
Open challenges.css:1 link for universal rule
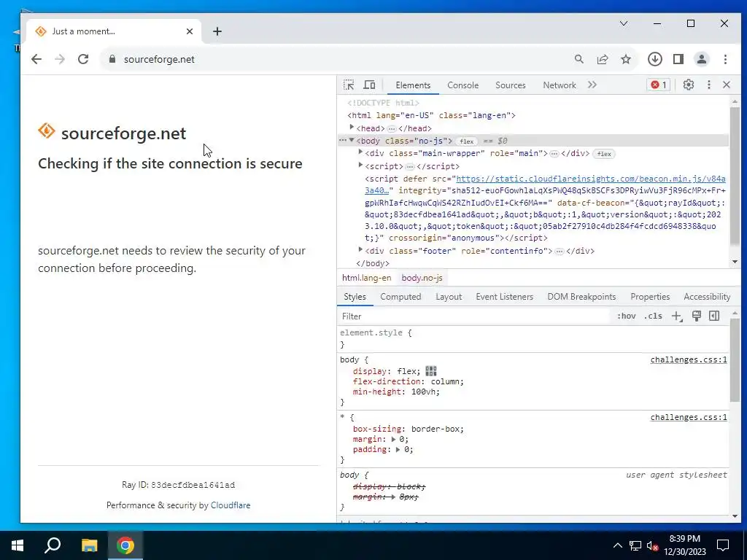689,417
